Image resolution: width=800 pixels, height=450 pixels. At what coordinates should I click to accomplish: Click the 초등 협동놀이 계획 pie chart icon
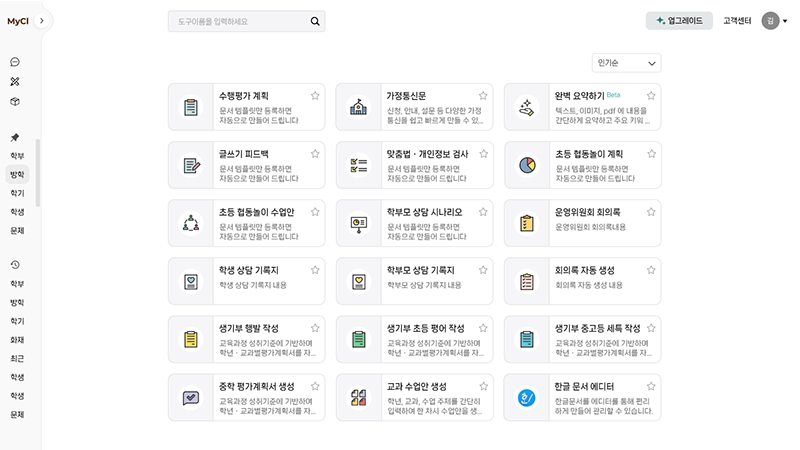[526, 165]
